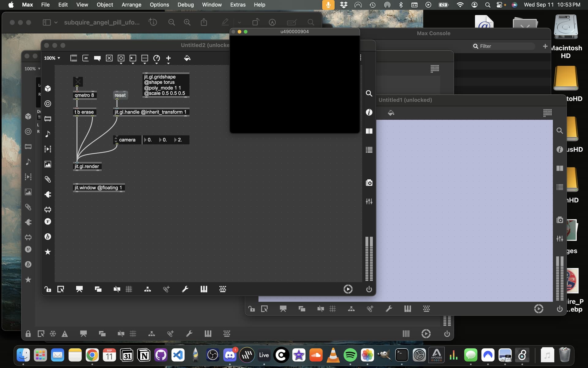Open the Snapshots camera icon in Untitled2
The width and height of the screenshot is (588, 368).
tap(369, 183)
